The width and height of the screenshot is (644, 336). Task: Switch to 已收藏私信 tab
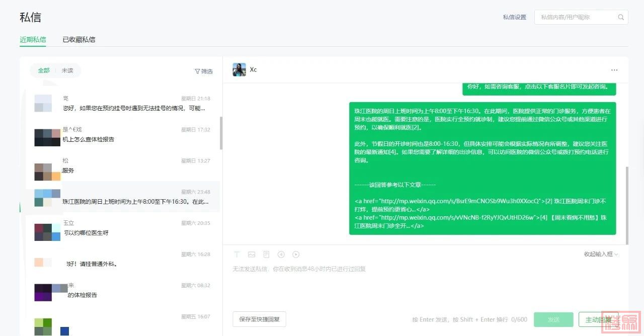[79, 39]
